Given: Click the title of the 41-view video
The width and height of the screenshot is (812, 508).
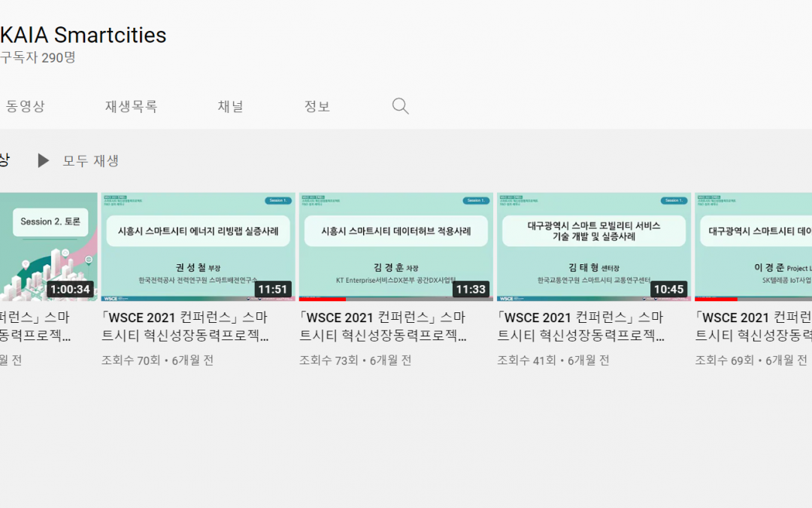Looking at the screenshot, I should [580, 327].
